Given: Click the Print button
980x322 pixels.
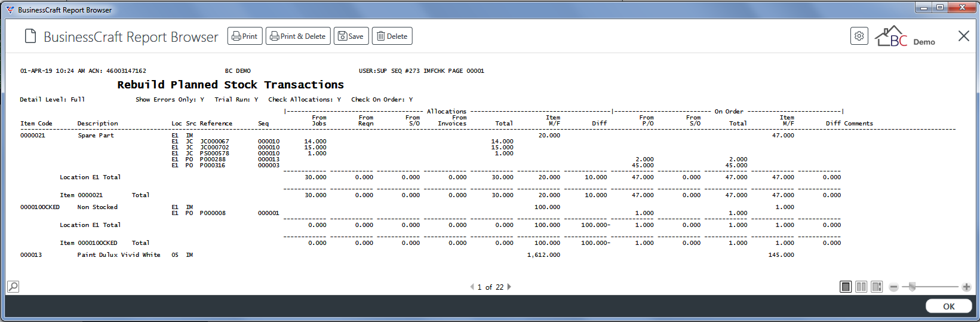Looking at the screenshot, I should click(x=245, y=36).
